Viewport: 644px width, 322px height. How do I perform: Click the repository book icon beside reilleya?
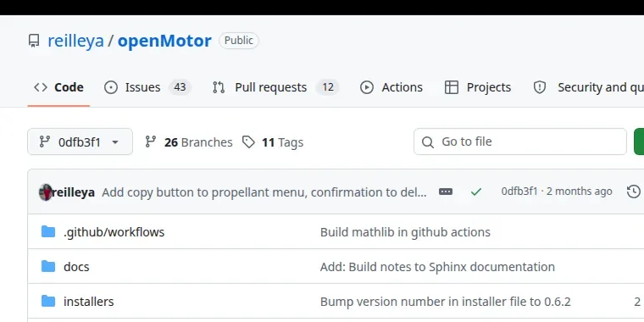[34, 41]
